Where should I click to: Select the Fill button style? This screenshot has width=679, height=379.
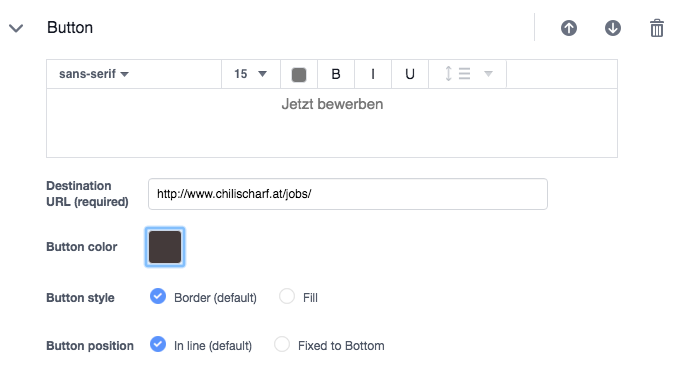point(287,297)
